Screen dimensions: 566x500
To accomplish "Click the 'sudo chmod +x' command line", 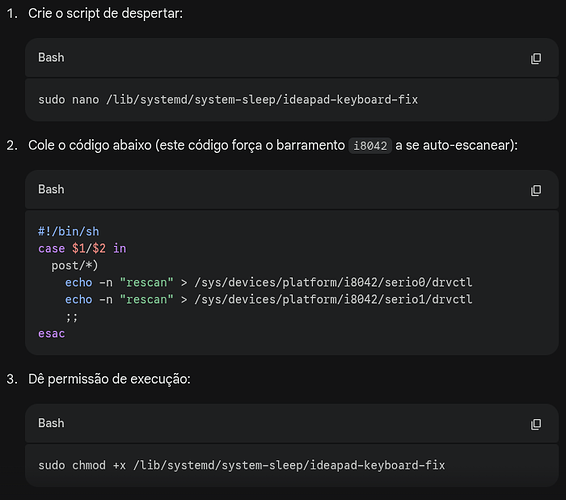I will (x=241, y=465).
